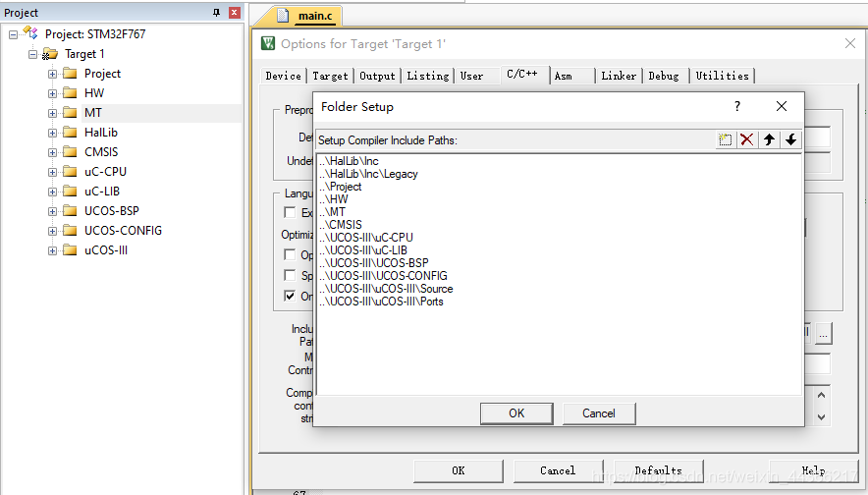
Task: Expand the HW group
Action: tap(53, 93)
